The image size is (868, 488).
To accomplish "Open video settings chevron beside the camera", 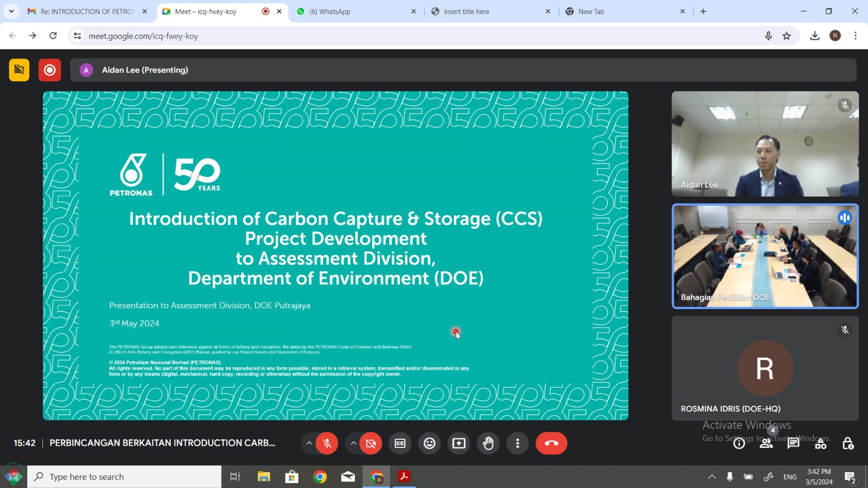I will tap(353, 444).
